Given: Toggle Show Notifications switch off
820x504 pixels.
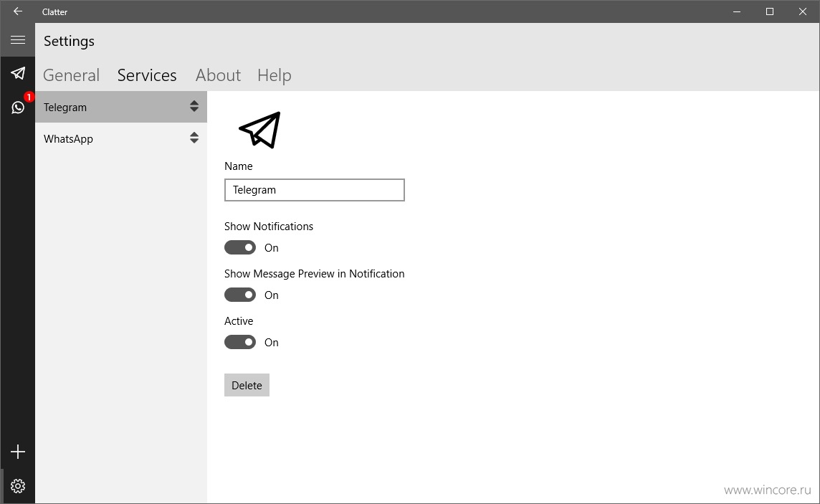Looking at the screenshot, I should [240, 247].
